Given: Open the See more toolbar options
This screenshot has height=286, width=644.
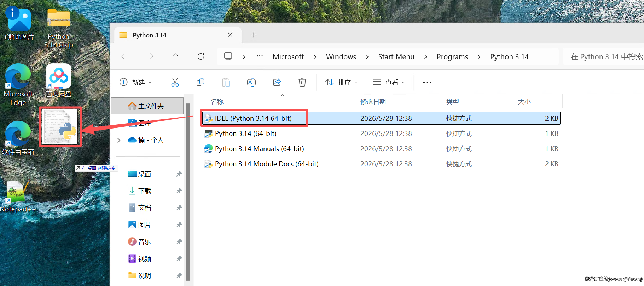Looking at the screenshot, I should pyautogui.click(x=427, y=83).
